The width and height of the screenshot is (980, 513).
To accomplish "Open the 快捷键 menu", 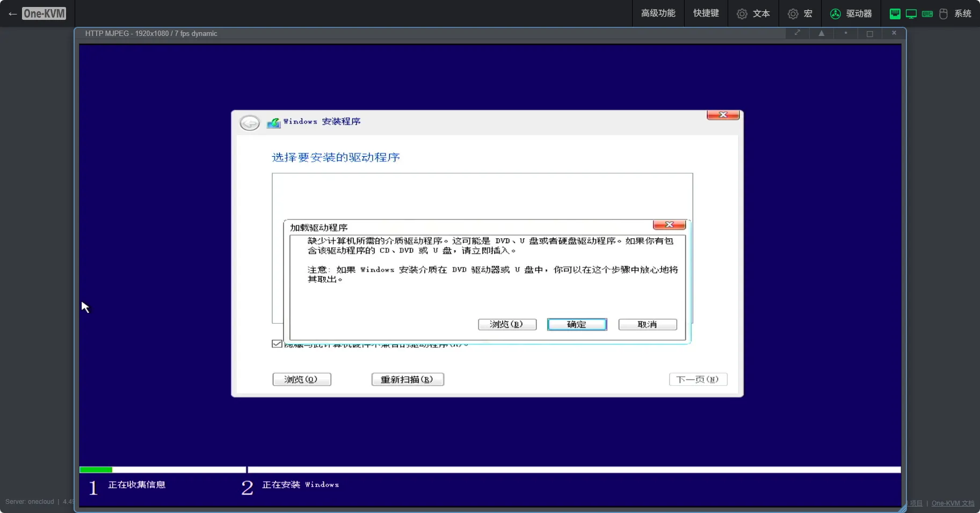I will (x=706, y=13).
